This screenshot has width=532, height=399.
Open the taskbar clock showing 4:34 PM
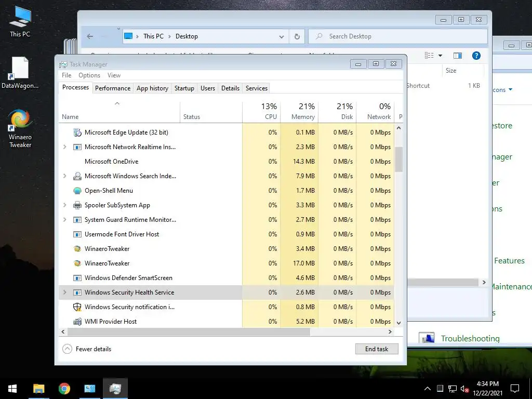(487, 389)
